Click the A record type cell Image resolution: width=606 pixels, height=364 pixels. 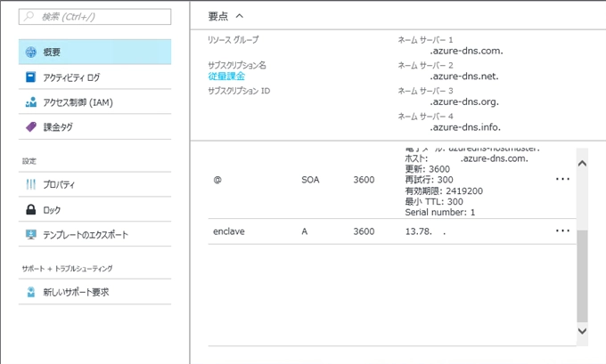(x=305, y=231)
